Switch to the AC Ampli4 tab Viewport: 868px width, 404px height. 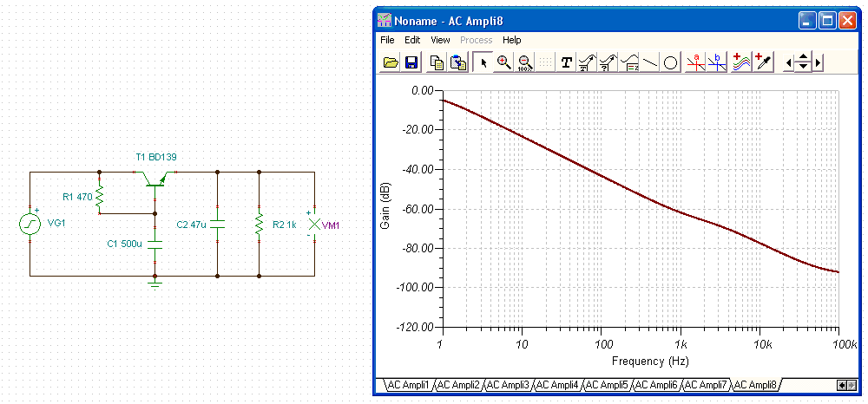(x=558, y=384)
